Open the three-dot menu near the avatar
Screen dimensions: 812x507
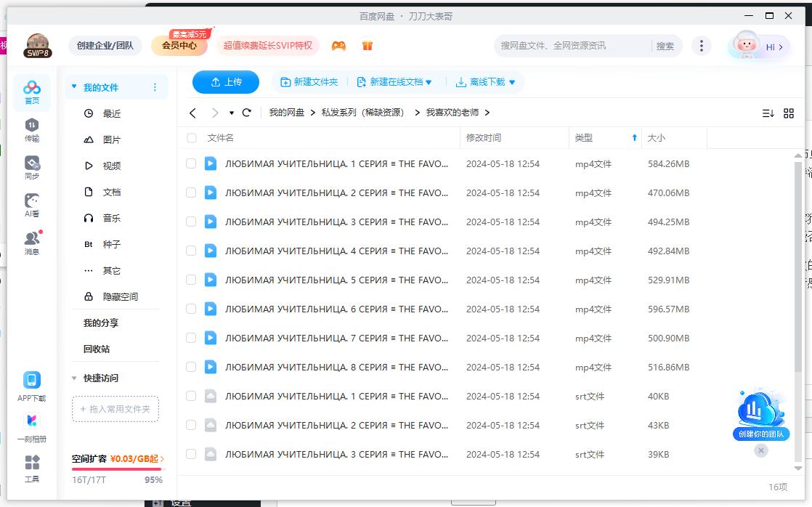(702, 44)
